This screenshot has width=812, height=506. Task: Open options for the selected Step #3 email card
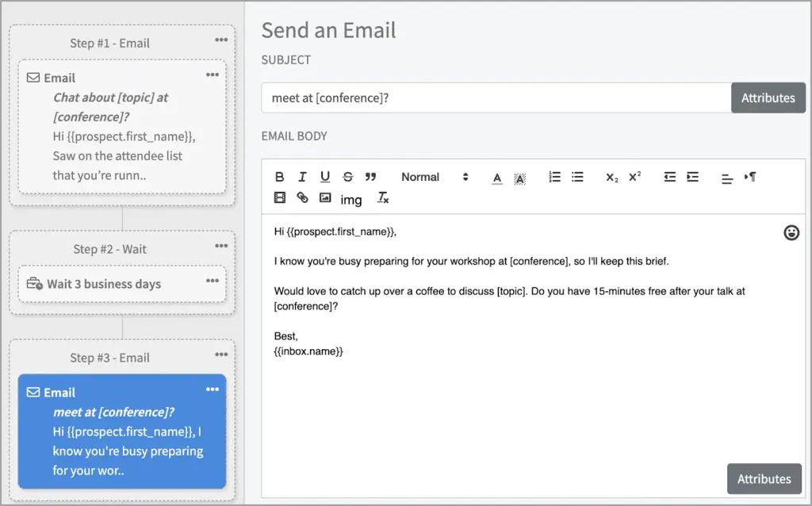[213, 389]
